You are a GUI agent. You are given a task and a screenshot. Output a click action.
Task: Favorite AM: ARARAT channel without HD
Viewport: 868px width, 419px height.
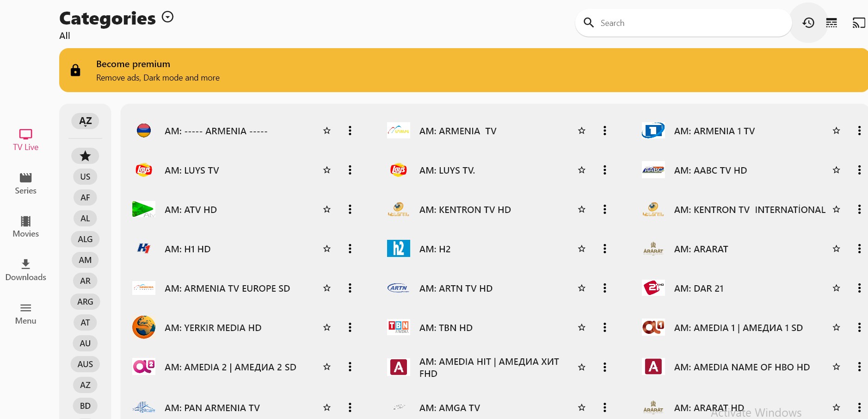click(x=837, y=249)
